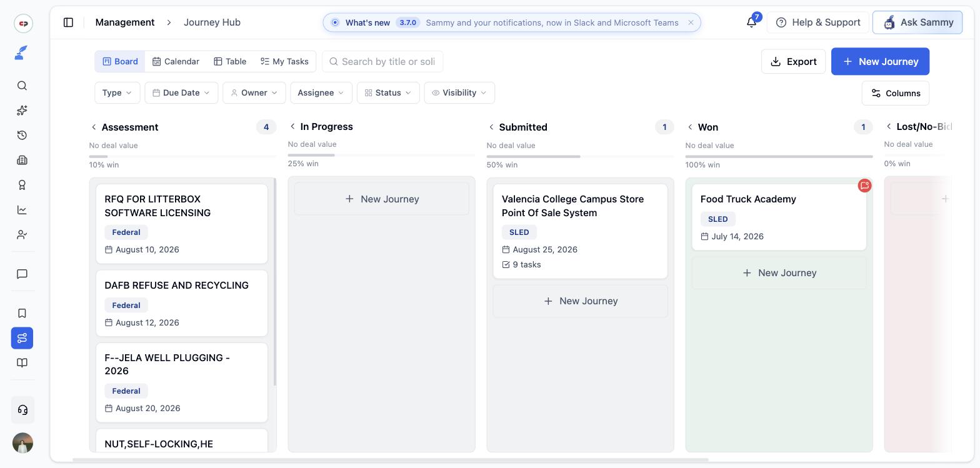
Task: Click the board horizontal scrollbar
Action: [391, 461]
